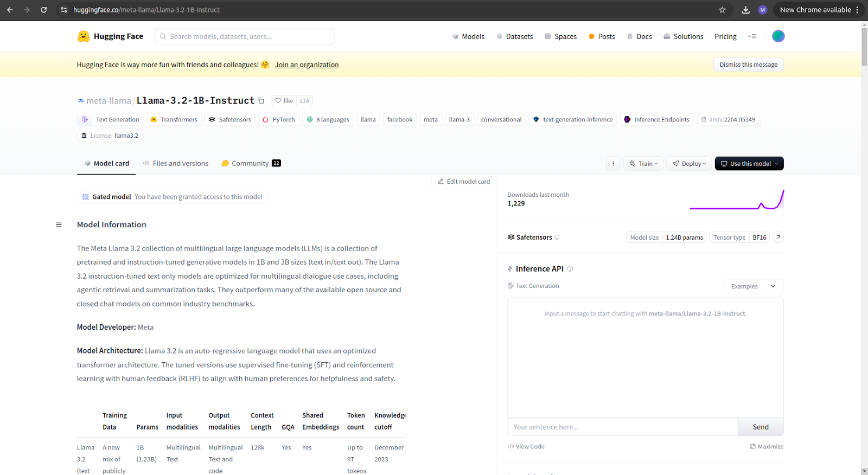Open the user avatar menu on Hugging Face
Screen dimensions: 868x475
[x=778, y=36]
